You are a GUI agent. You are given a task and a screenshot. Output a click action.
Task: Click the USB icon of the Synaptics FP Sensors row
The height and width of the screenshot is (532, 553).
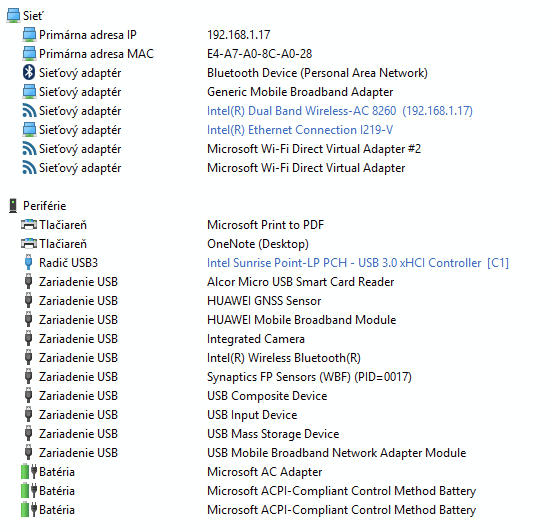(x=29, y=377)
